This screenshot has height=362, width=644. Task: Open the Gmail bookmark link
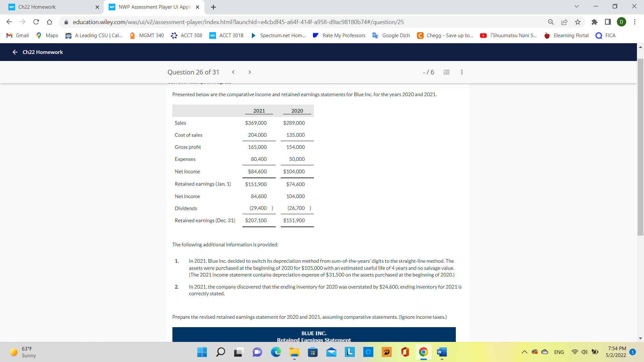(x=17, y=35)
